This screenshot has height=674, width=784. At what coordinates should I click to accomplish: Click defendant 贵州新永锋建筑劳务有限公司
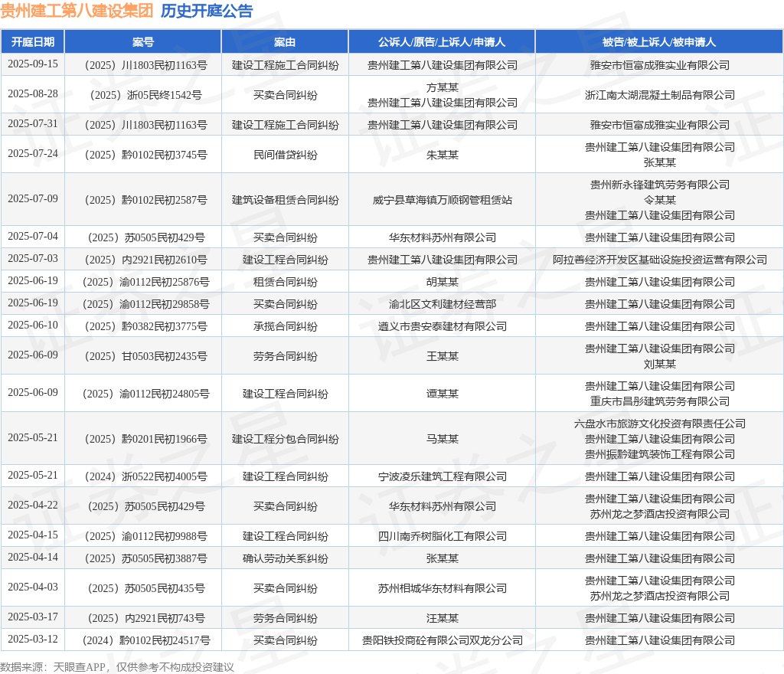pos(659,185)
